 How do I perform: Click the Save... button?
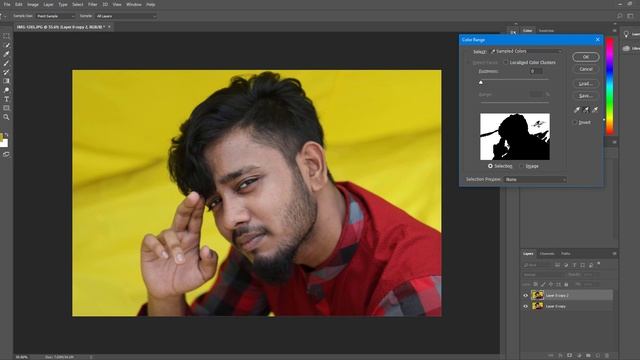586,96
